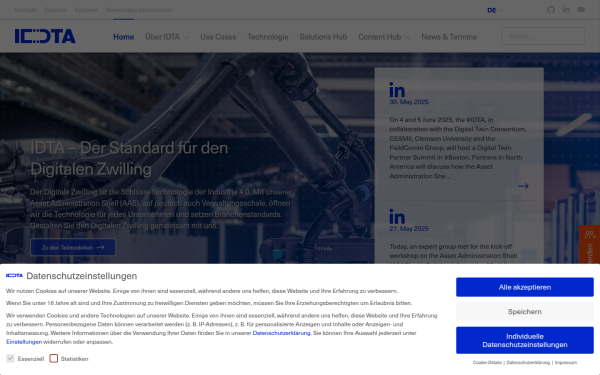The image size is (600, 375).
Task: Open the Datenschutzerklärung link in cookie text
Action: click(x=281, y=333)
